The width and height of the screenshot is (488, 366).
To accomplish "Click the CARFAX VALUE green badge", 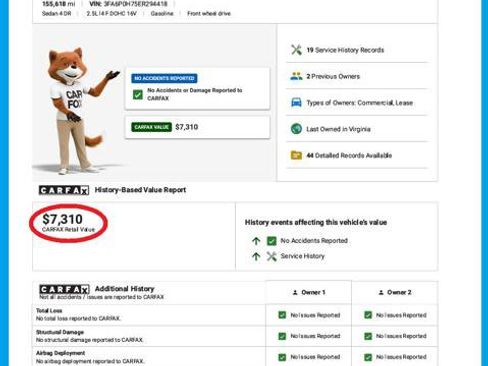I will click(x=152, y=127).
